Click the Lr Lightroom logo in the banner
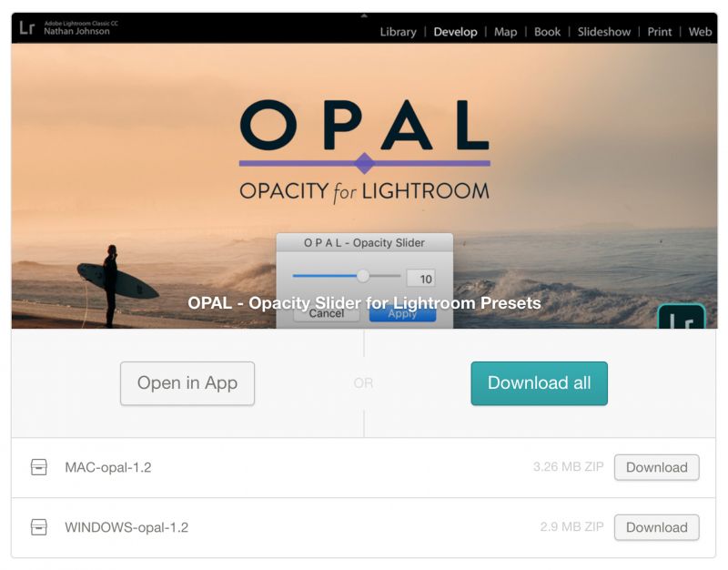The height and width of the screenshot is (570, 728). pyautogui.click(x=27, y=28)
